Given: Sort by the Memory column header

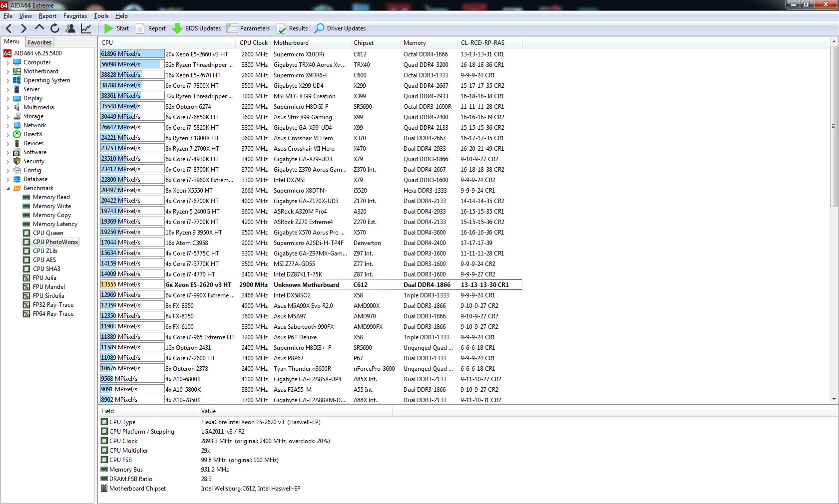Looking at the screenshot, I should pyautogui.click(x=428, y=43).
